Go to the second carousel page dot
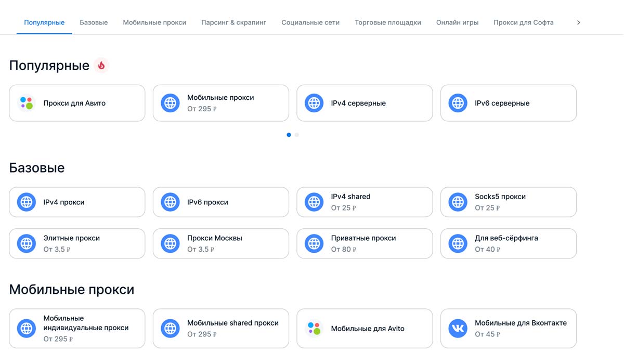624x364 pixels. click(x=297, y=135)
